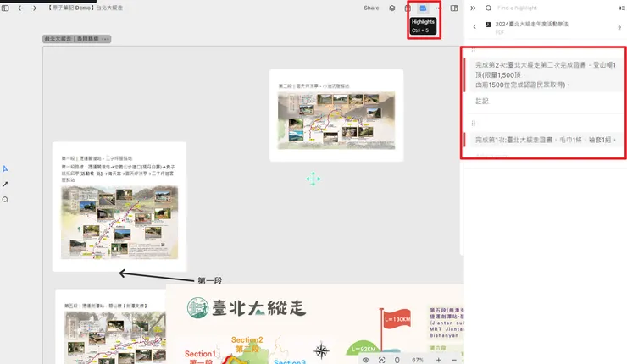
Task: Zoom in with the plus button
Action: 439,360
